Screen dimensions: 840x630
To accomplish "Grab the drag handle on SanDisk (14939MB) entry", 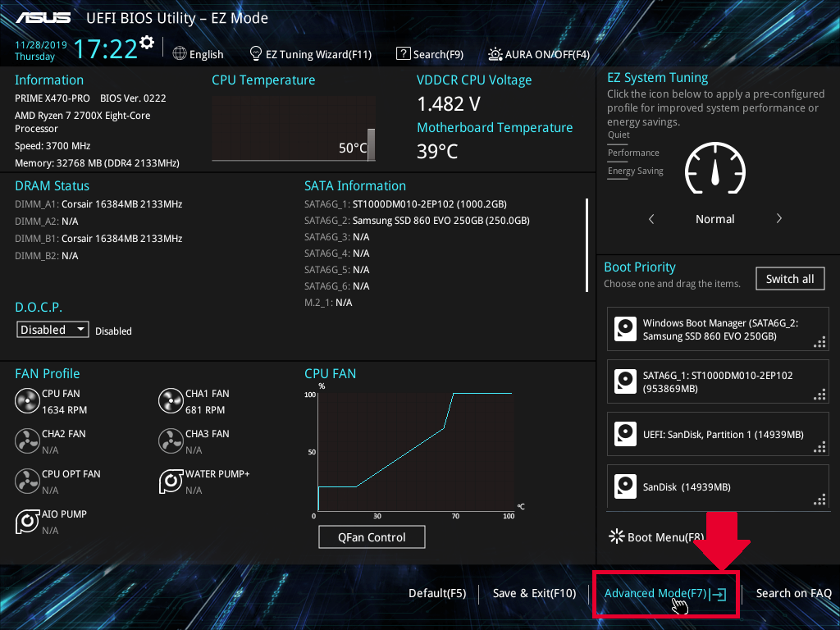I will point(819,500).
